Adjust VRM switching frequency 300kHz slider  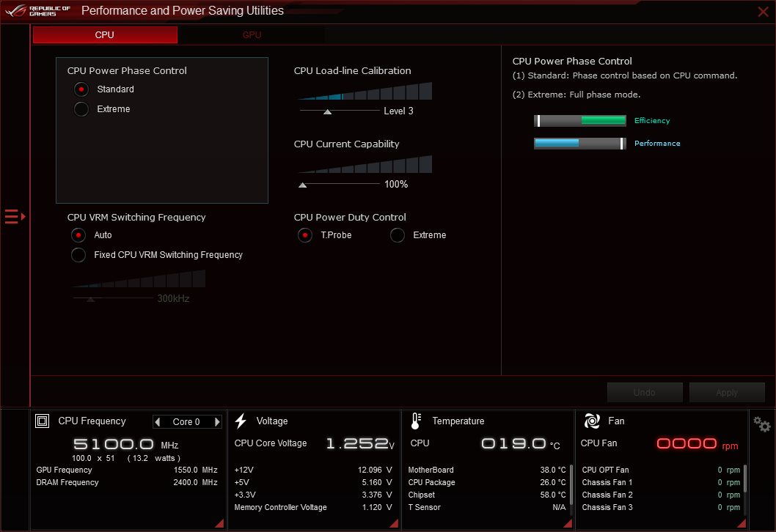tap(90, 299)
